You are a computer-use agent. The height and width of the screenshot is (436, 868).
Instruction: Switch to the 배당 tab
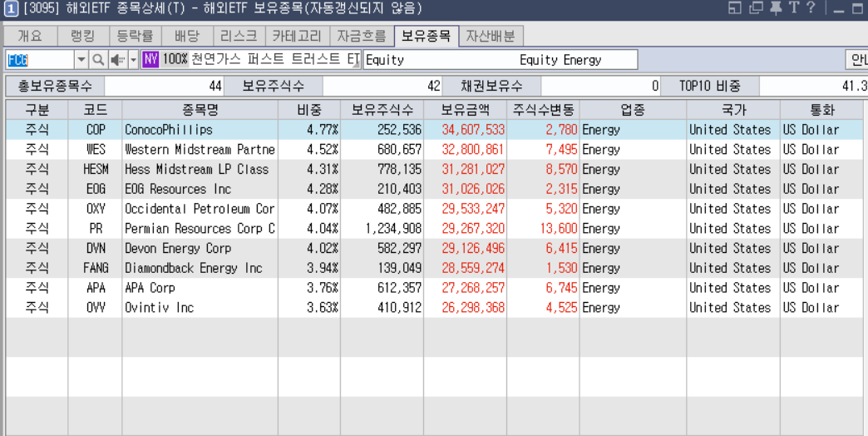pyautogui.click(x=186, y=36)
